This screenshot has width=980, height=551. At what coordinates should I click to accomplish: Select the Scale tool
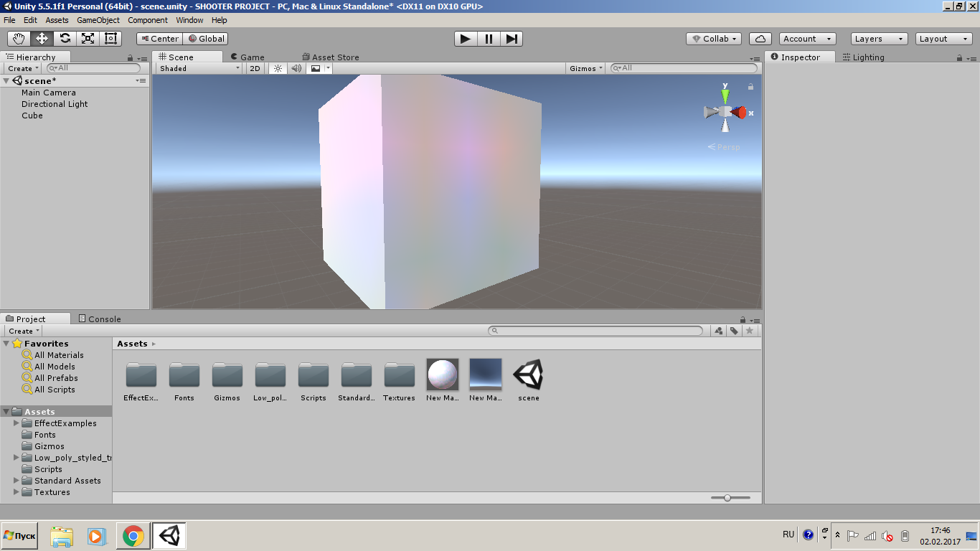tap(88, 39)
